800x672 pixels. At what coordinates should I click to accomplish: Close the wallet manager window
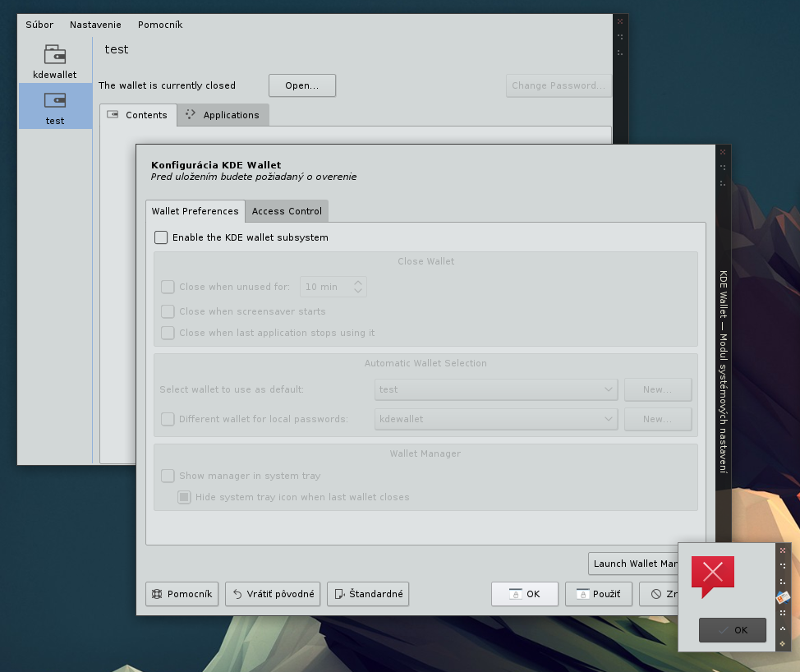click(x=620, y=21)
